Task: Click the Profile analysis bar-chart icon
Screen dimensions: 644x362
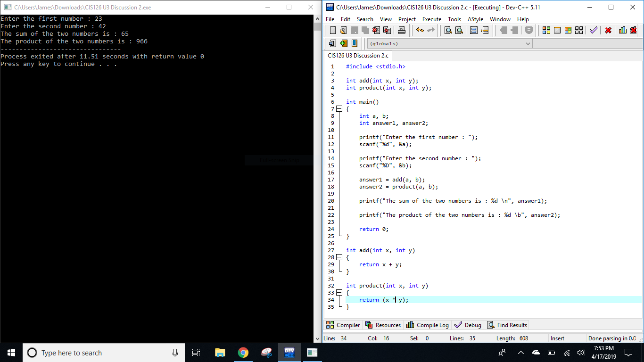Action: pyautogui.click(x=623, y=30)
